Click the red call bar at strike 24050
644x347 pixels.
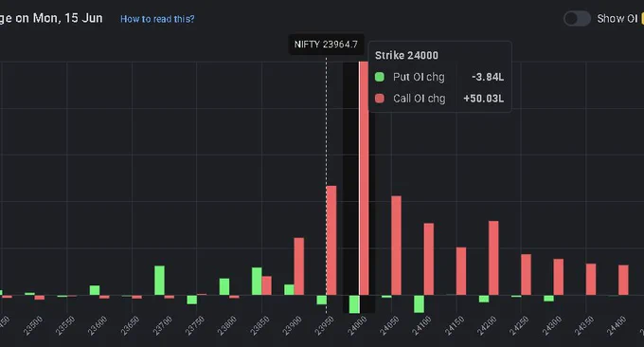(396, 246)
